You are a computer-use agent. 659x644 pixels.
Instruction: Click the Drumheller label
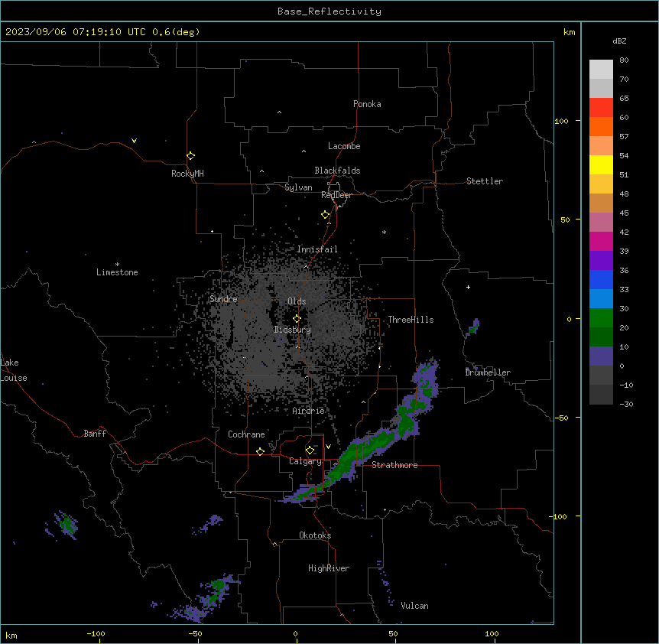[488, 372]
